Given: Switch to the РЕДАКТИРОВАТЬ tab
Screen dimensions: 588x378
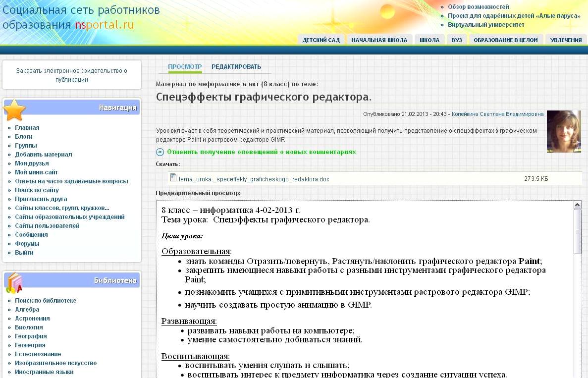Looking at the screenshot, I should pos(236,67).
